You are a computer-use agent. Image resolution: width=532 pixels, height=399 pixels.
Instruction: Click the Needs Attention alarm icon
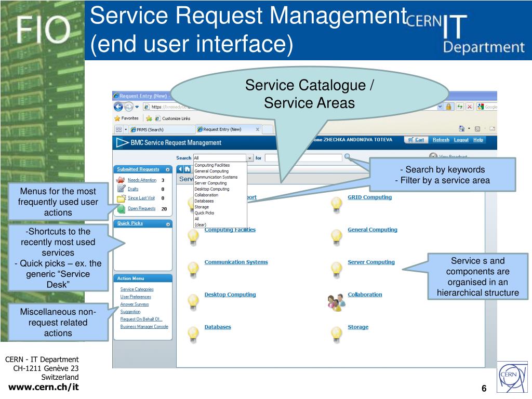pyautogui.click(x=121, y=180)
